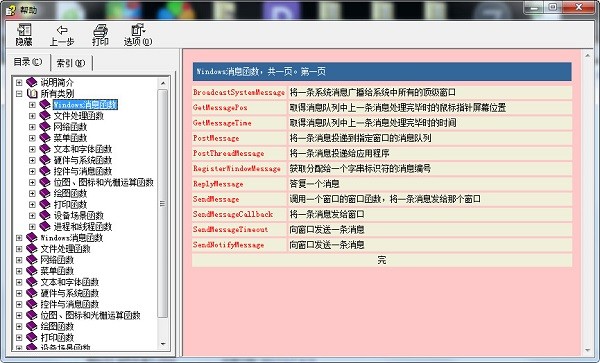Expand 设备场景函数 under 所有类别

pyautogui.click(x=32, y=215)
